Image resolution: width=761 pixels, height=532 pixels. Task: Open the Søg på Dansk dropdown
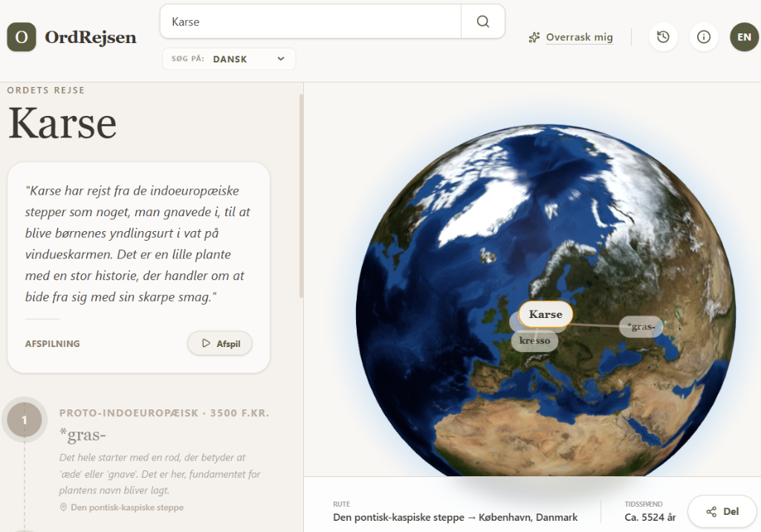[x=229, y=59]
